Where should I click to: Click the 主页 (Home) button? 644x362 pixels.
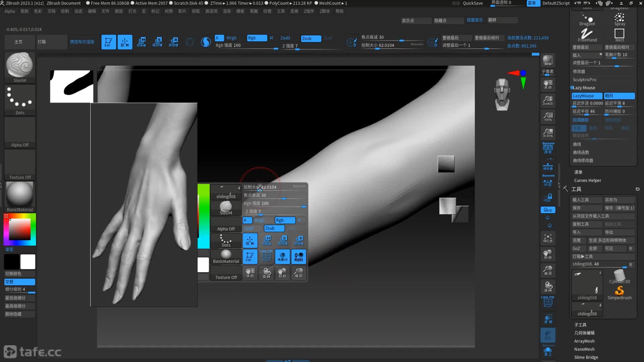point(19,42)
